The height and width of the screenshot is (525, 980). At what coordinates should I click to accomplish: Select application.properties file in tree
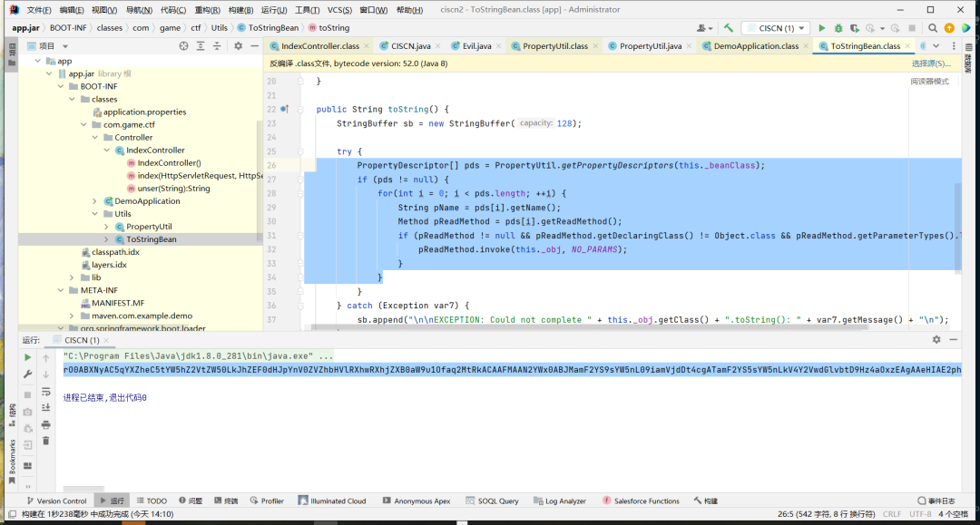[x=144, y=112]
